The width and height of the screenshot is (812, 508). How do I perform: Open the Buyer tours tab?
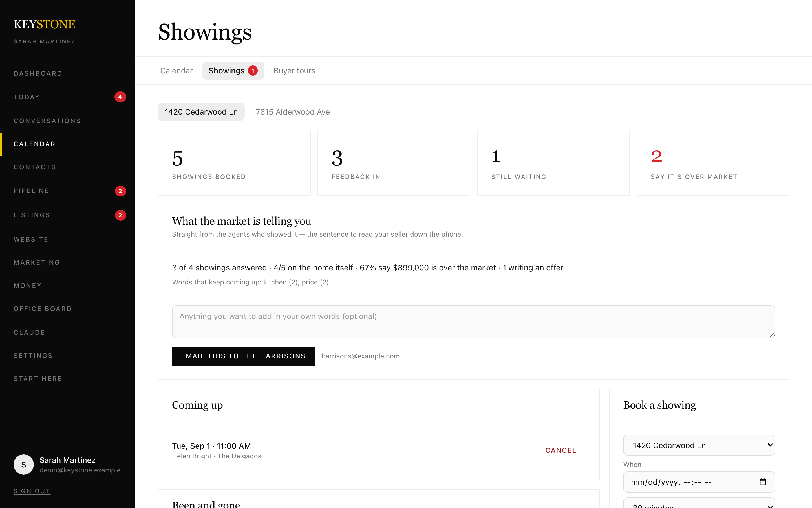tap(294, 71)
